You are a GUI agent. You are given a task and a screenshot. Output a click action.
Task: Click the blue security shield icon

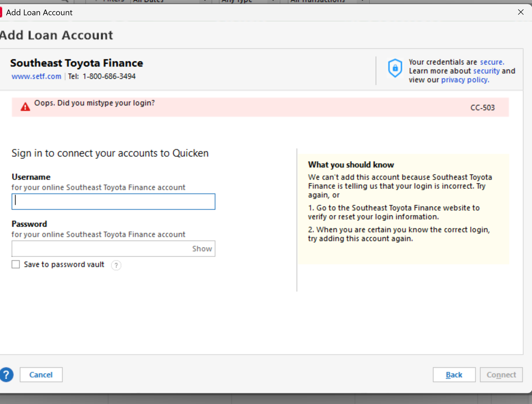point(395,68)
